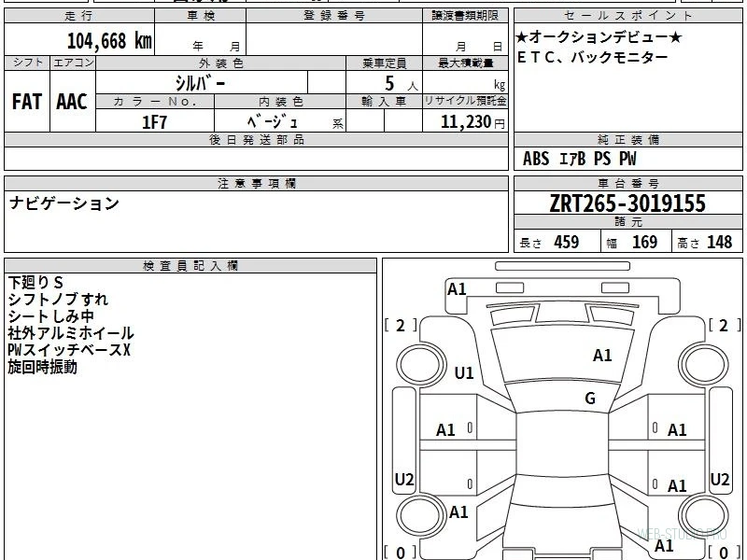Click the A1 mark on the front bumper
The width and height of the screenshot is (747, 560).
(x=457, y=289)
